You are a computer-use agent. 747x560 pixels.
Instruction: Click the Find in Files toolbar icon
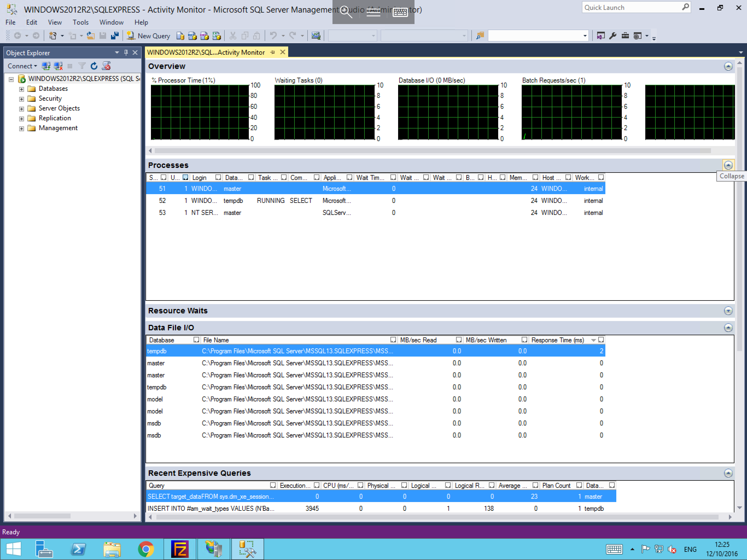480,36
